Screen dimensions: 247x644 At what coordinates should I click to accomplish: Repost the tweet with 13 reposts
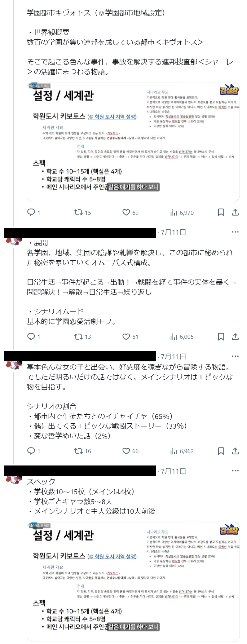click(x=78, y=337)
